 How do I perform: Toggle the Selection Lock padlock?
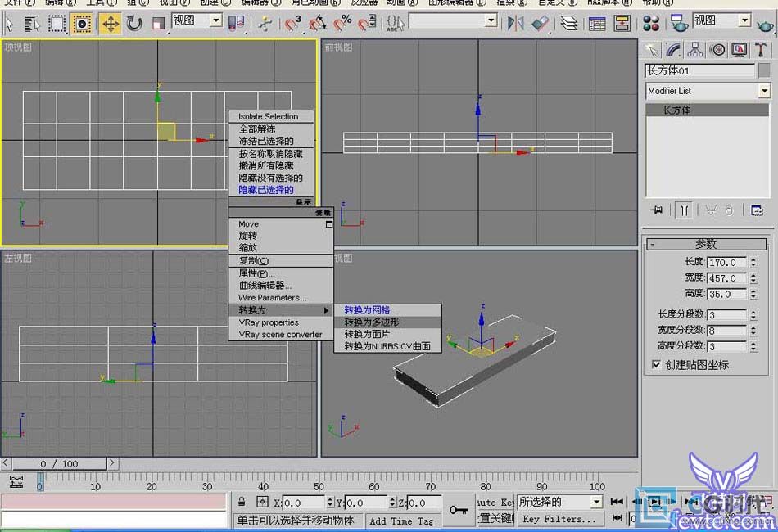coord(242,502)
